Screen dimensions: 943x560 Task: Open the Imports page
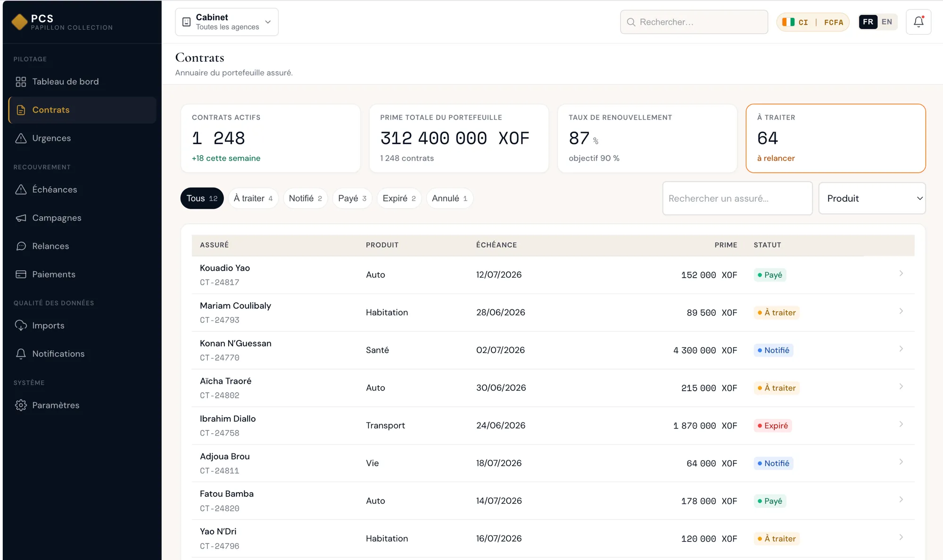click(x=82, y=326)
